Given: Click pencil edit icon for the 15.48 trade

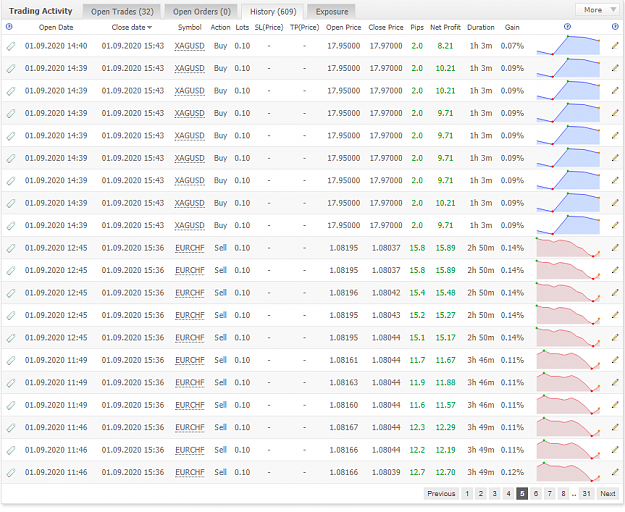Looking at the screenshot, I should point(615,293).
